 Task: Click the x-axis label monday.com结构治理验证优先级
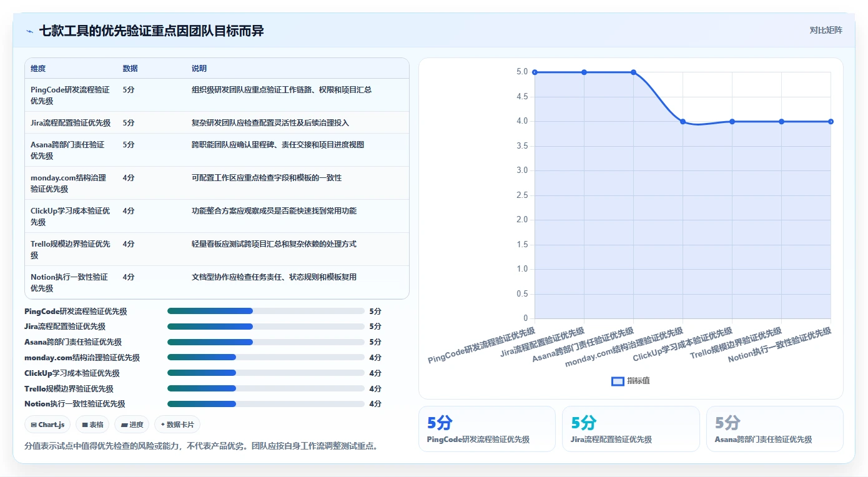(x=623, y=348)
